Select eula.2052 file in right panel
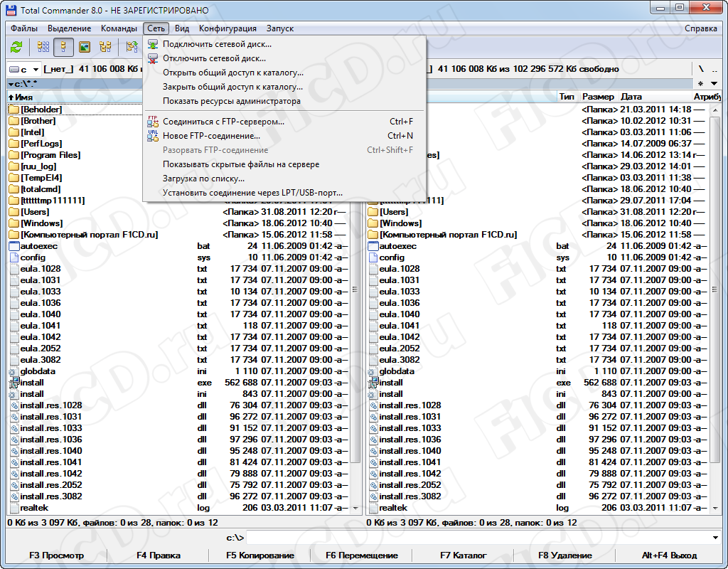 400,349
